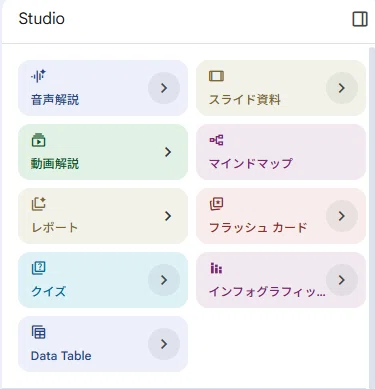Click the infographic bar chart icon
Image resolution: width=375 pixels, height=389 pixels.
(216, 268)
